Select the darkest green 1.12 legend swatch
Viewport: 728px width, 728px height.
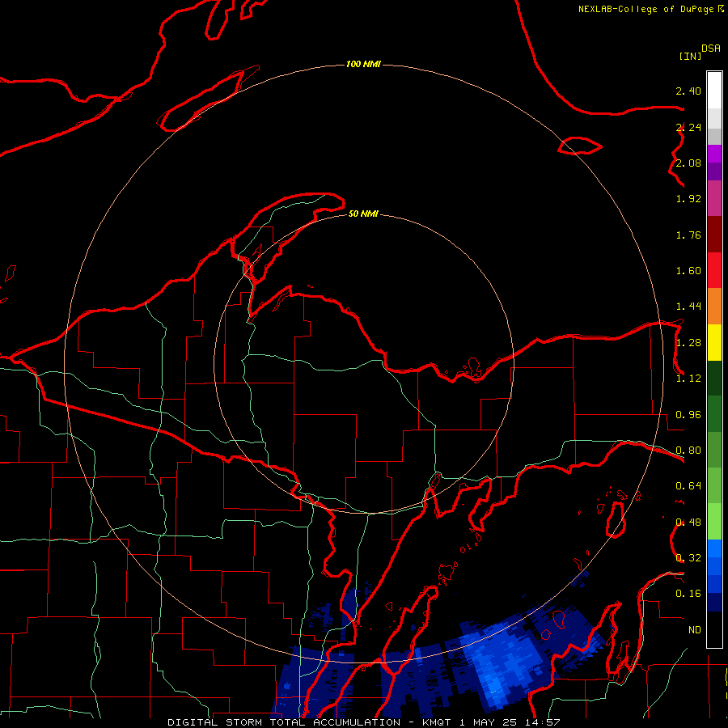pyautogui.click(x=714, y=378)
